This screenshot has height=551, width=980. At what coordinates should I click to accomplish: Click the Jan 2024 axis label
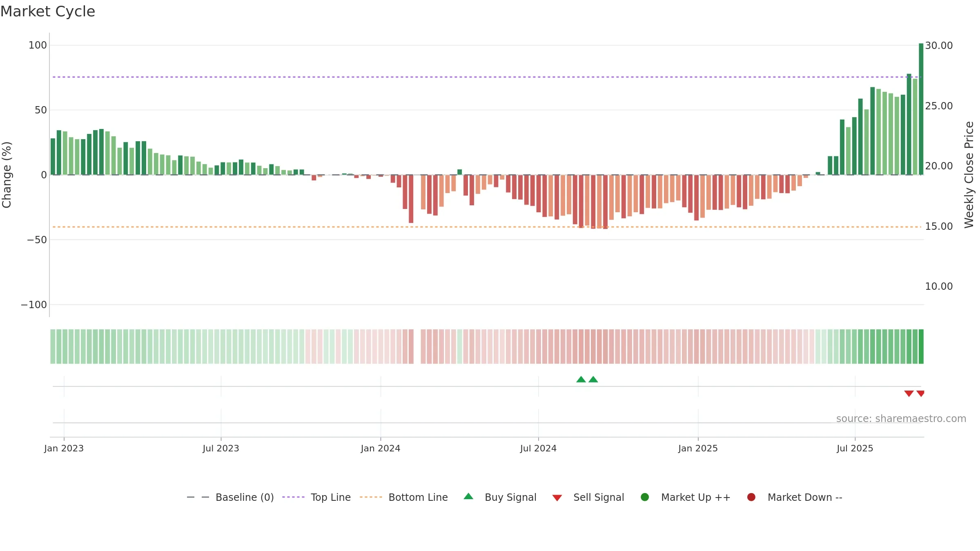click(381, 449)
